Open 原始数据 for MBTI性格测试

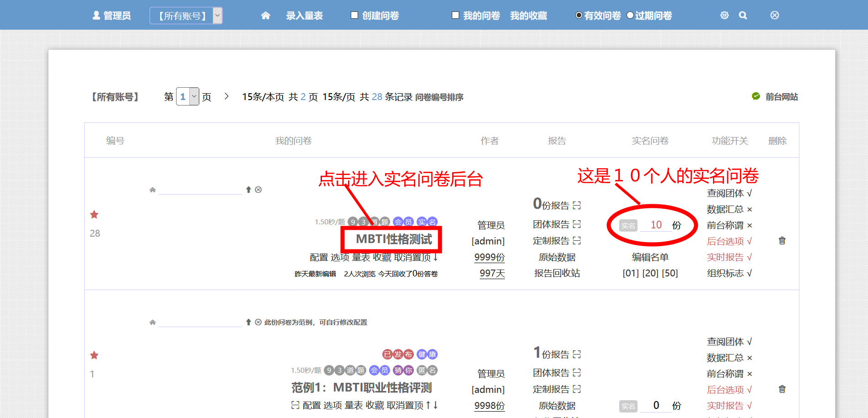557,257
